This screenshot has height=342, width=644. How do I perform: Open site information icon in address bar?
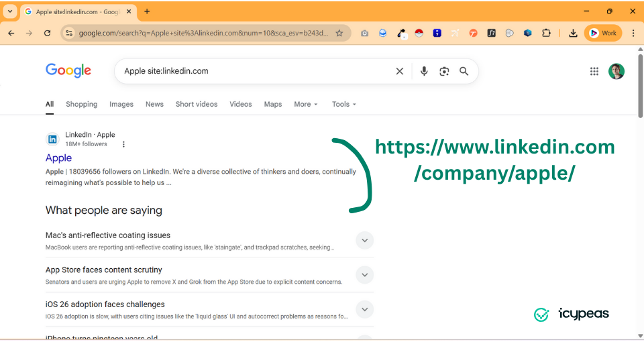(x=69, y=34)
